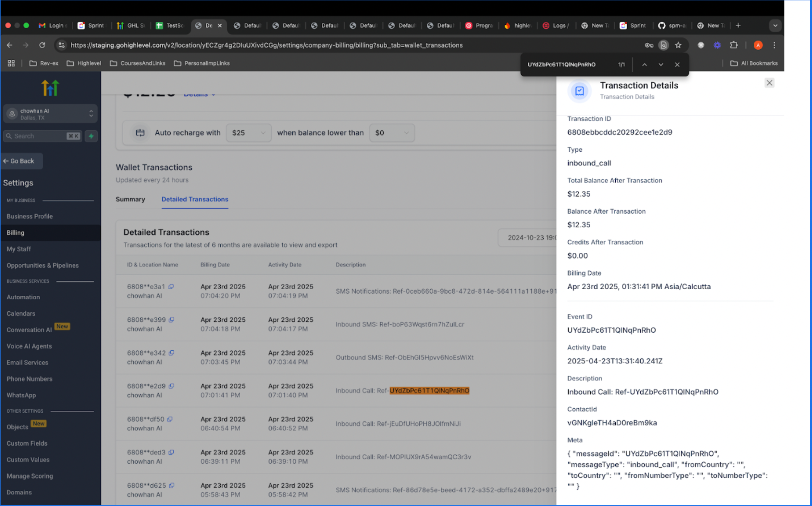Copy transaction ID 6808**e2d9

click(171, 386)
